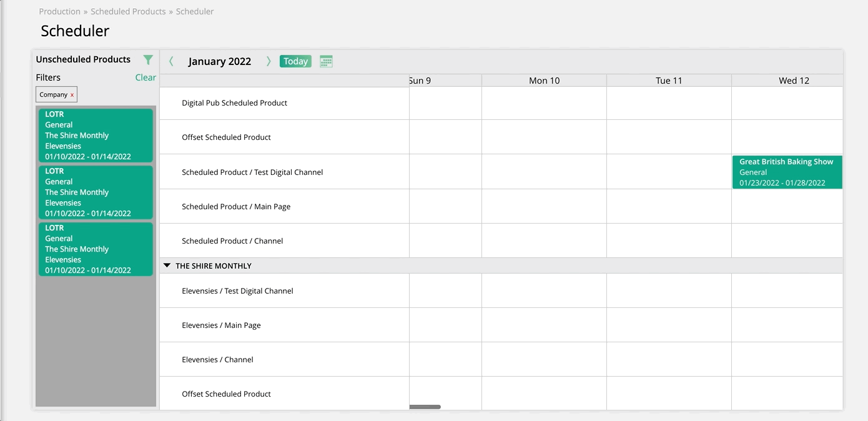
Task: Click the January 2022 month label
Action: click(x=220, y=61)
